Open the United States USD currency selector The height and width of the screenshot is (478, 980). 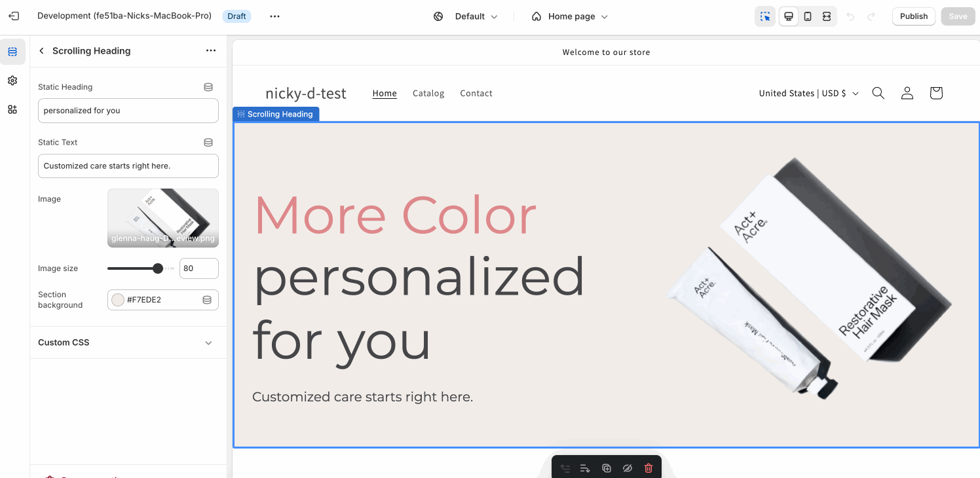click(x=808, y=93)
